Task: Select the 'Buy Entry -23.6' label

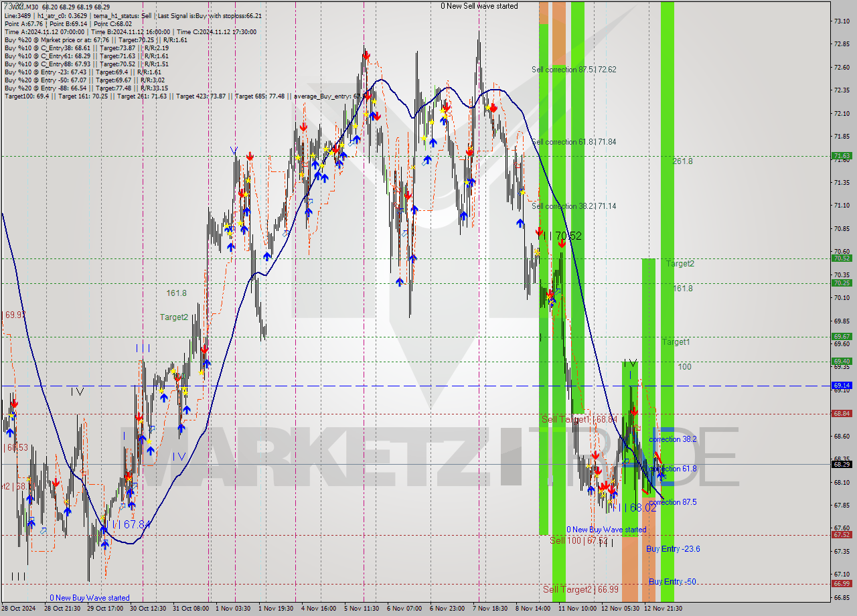Action: pos(673,549)
